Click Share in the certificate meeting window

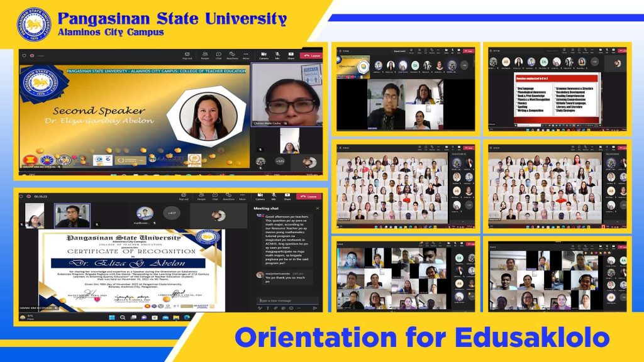click(x=287, y=197)
